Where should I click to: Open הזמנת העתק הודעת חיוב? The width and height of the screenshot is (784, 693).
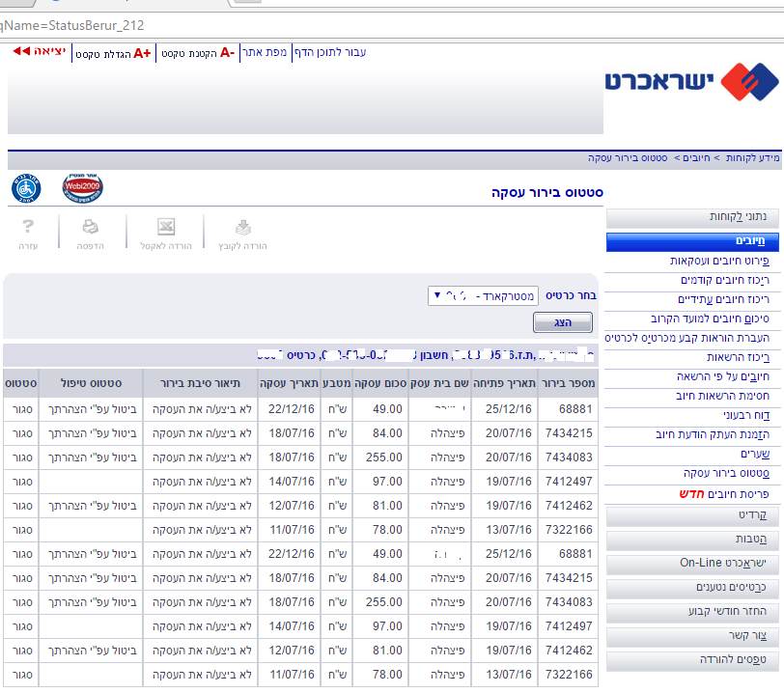(713, 434)
